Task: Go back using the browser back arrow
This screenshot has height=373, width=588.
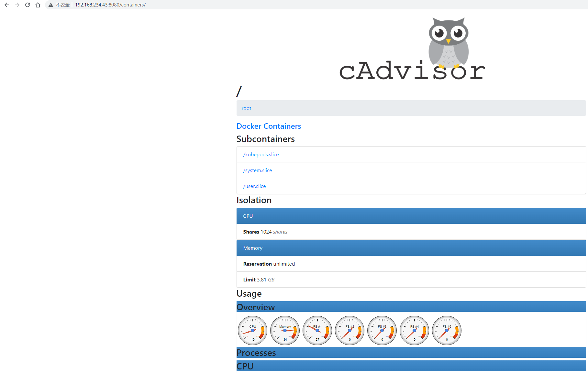Action: pyautogui.click(x=7, y=5)
